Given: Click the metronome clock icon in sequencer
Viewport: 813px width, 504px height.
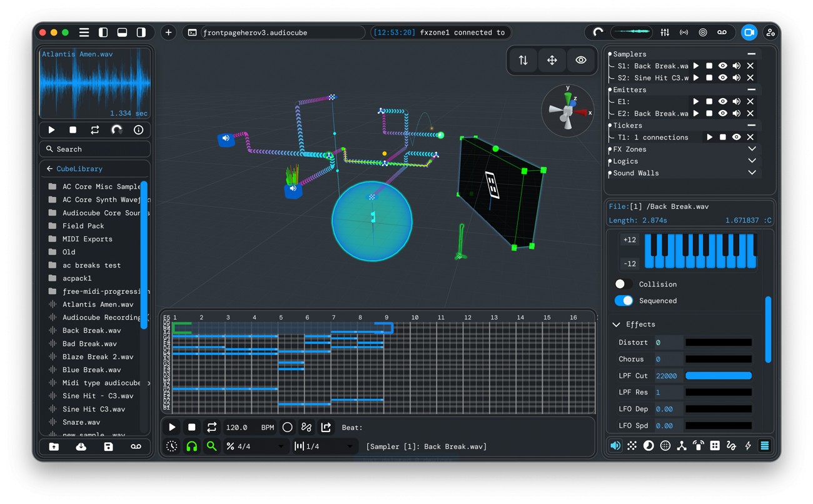Looking at the screenshot, I should [x=172, y=446].
